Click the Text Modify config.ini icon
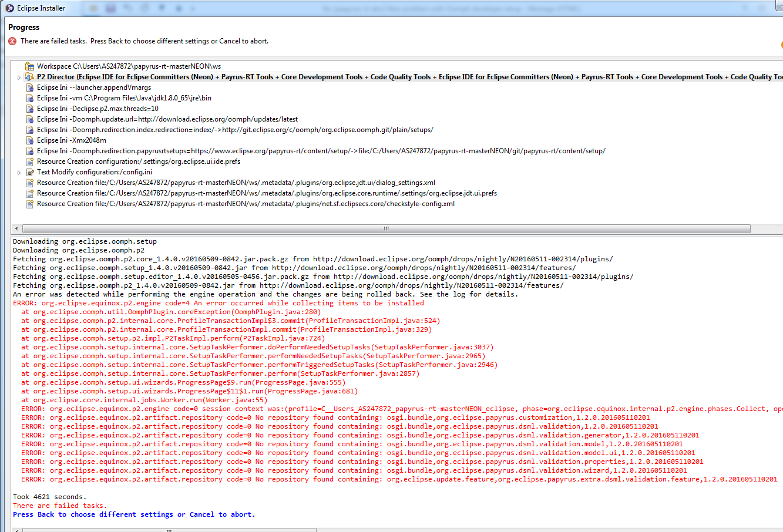 (x=30, y=172)
